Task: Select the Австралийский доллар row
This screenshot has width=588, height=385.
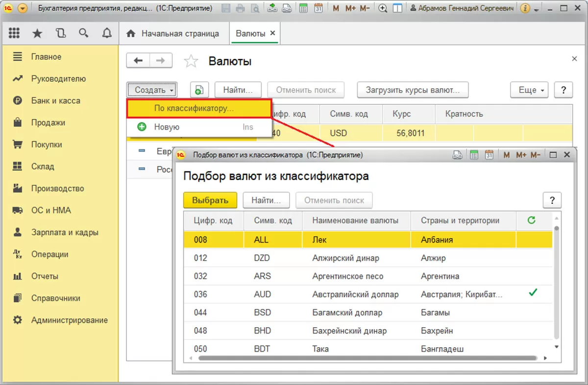Action: point(355,294)
